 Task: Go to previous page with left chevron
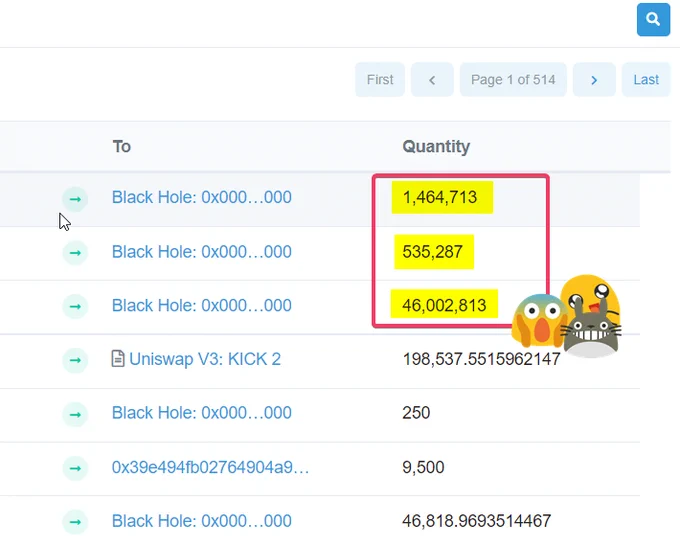point(432,79)
